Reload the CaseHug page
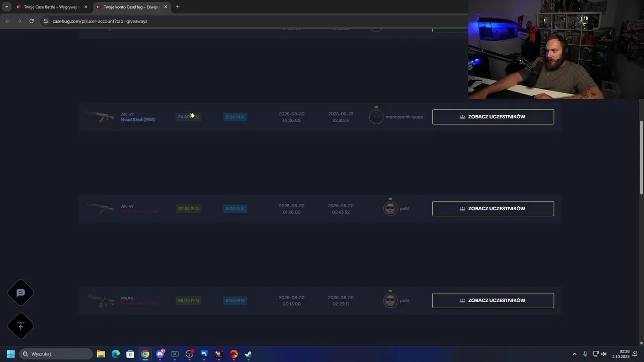 pyautogui.click(x=31, y=21)
